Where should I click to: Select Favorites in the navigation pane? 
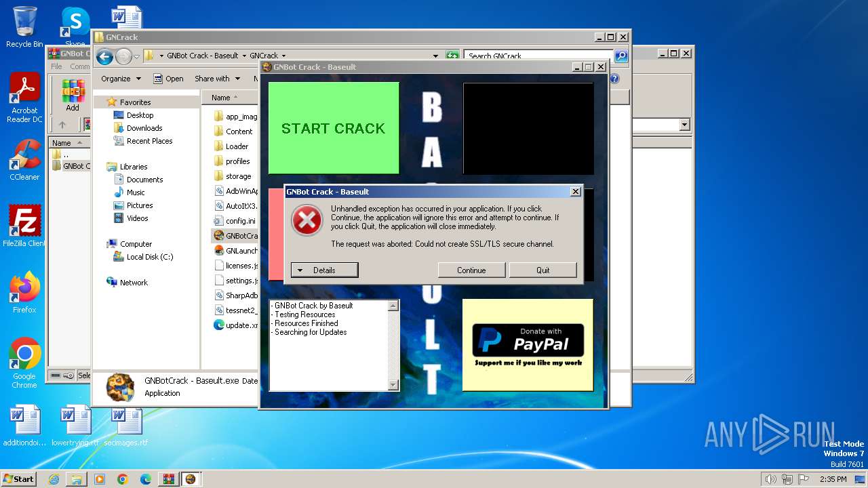(135, 102)
